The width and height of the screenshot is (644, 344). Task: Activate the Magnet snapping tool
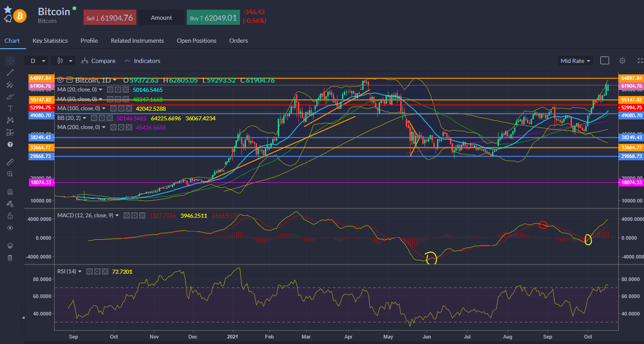tap(10, 191)
